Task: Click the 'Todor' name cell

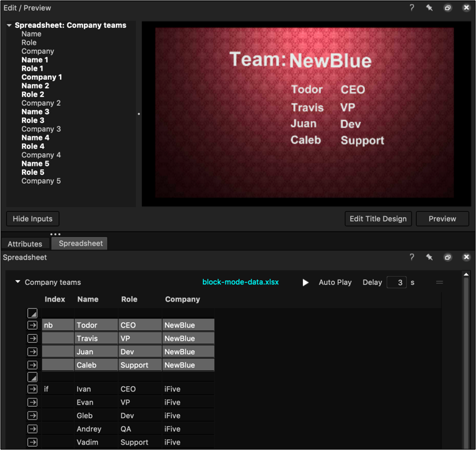Action: tap(96, 325)
